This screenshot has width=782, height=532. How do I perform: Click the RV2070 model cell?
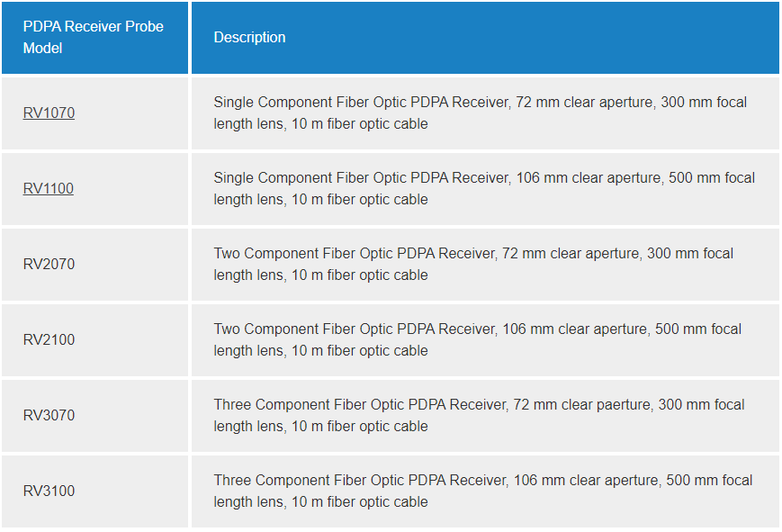point(49,265)
